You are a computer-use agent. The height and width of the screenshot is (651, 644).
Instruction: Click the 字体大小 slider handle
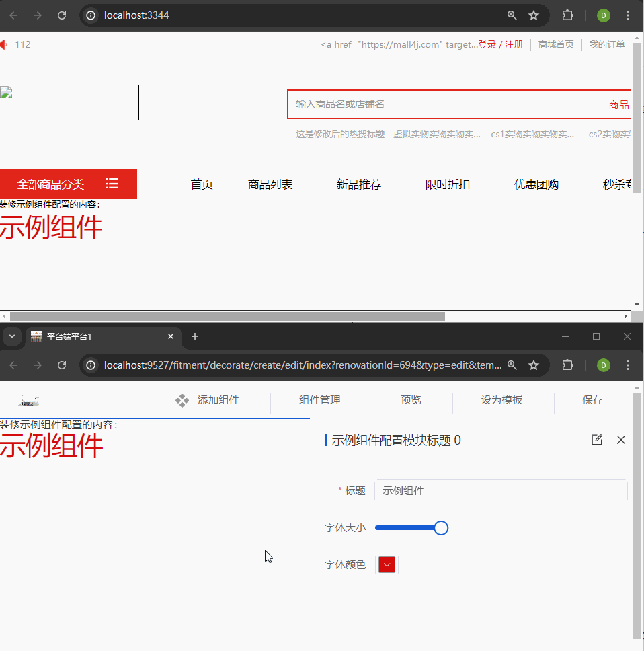[440, 527]
